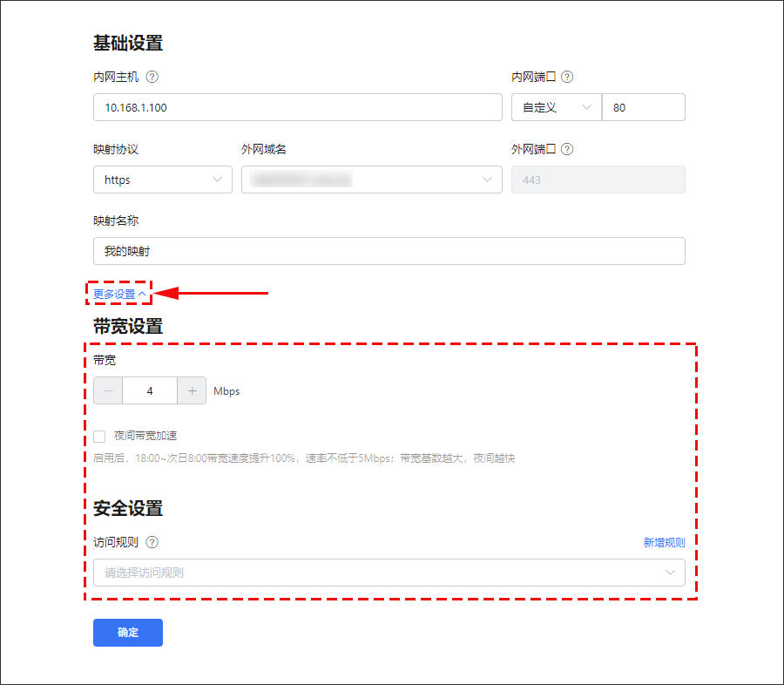Increase bandwidth with the plus button

coord(192,391)
